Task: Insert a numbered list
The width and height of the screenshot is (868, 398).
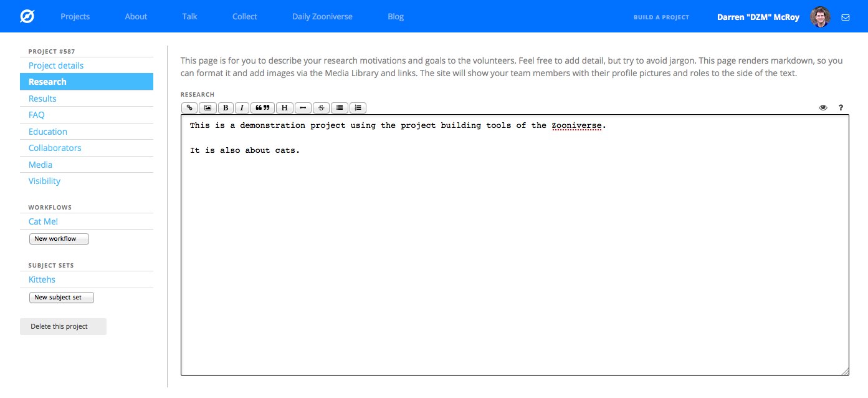Action: pos(358,108)
